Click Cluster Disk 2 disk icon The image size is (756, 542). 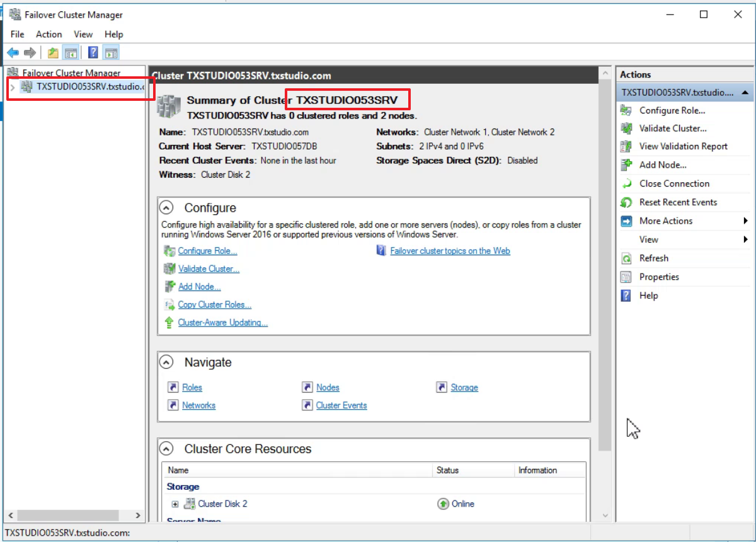pos(189,504)
